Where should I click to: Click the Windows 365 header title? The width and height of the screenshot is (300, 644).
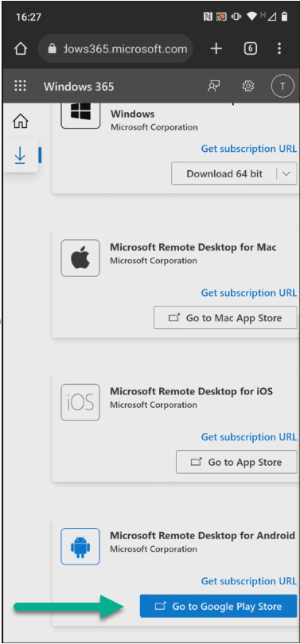coord(79,86)
